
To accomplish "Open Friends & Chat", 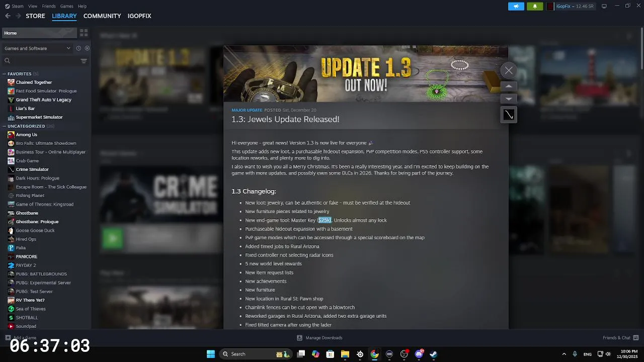I will 620,338.
